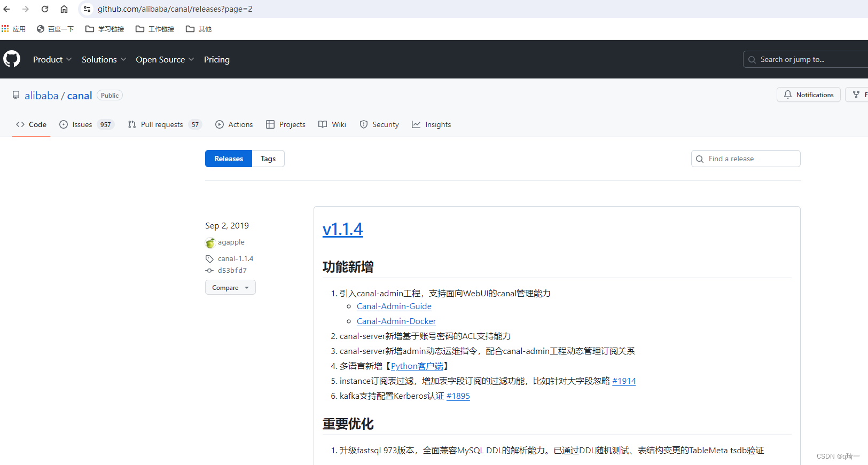Switch to the Actions tab
This screenshot has width=868, height=465.
[x=234, y=124]
